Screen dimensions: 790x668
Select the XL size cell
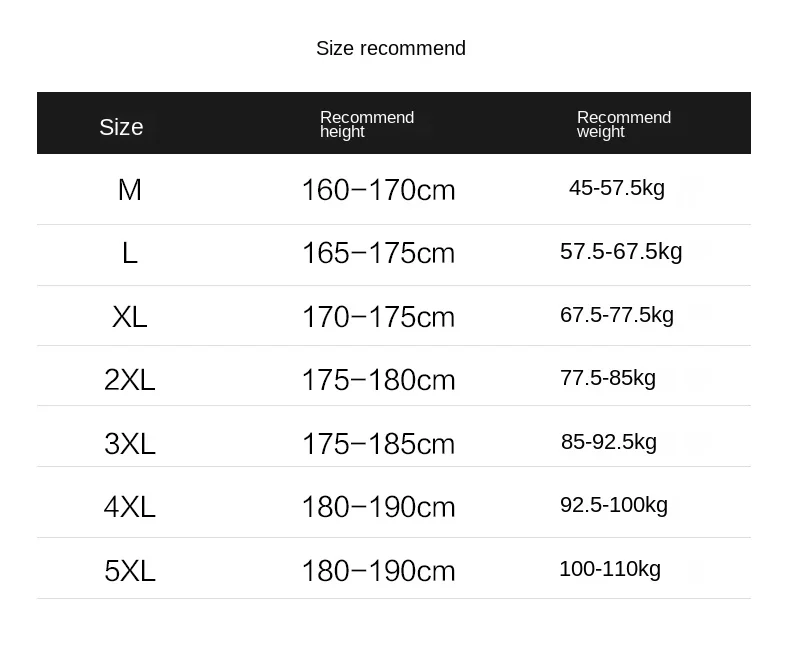point(129,317)
